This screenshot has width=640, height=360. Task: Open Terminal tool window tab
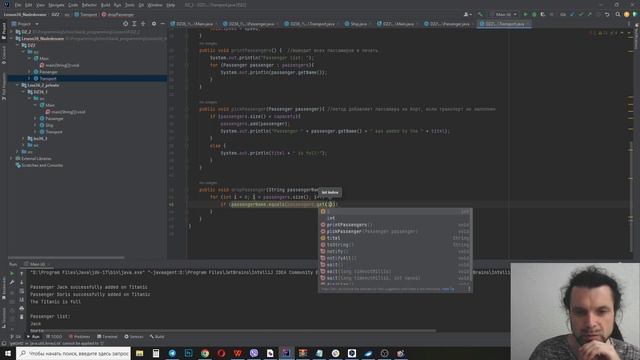107,337
